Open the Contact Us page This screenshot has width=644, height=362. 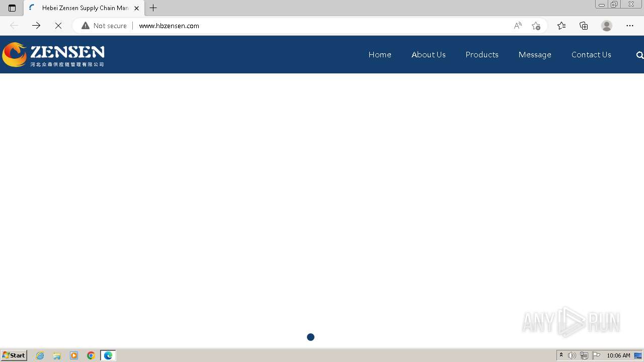coord(591,54)
